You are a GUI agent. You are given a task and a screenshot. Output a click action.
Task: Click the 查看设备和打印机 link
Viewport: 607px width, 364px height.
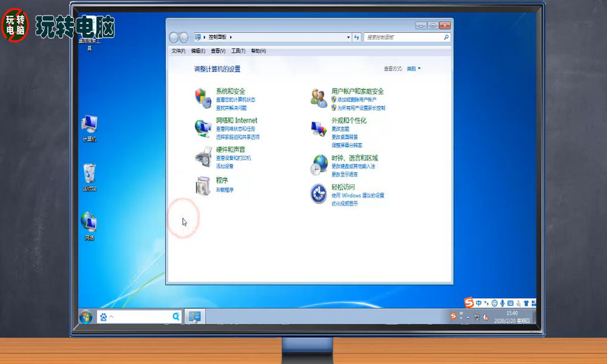[x=234, y=158]
